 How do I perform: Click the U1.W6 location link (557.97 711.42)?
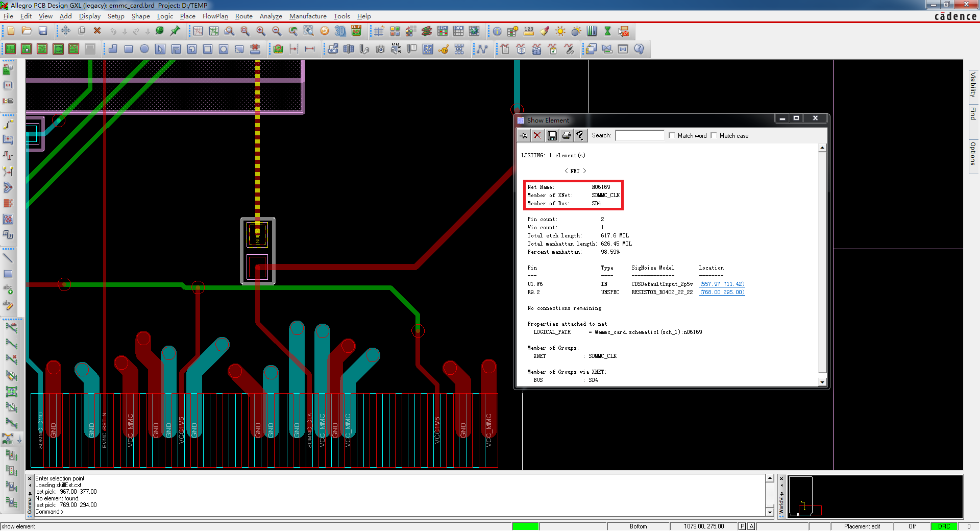point(722,284)
